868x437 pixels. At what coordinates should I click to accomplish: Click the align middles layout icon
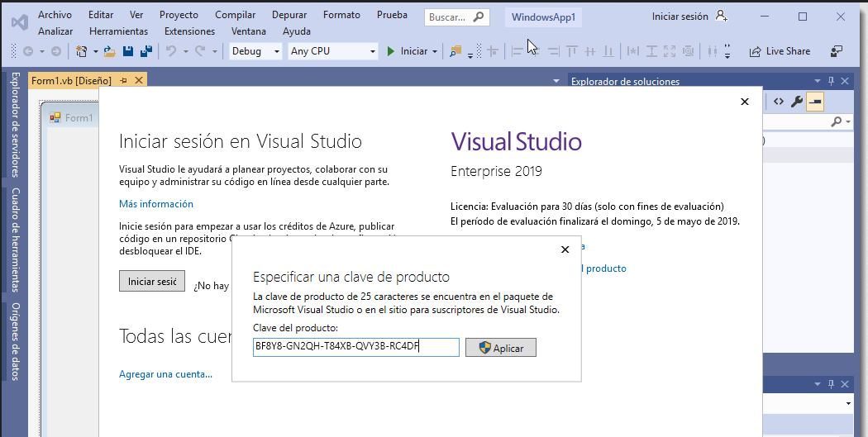590,51
